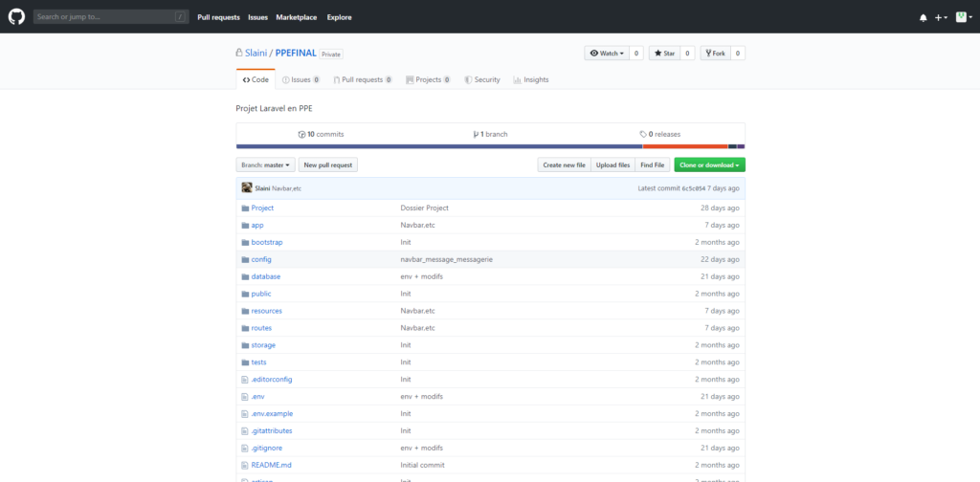Click the routes folder icon

coord(245,328)
